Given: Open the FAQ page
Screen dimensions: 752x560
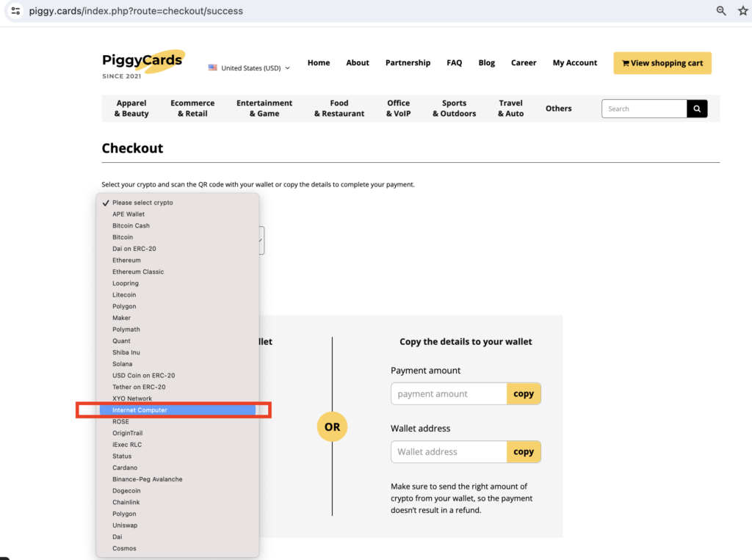Looking at the screenshot, I should [454, 63].
